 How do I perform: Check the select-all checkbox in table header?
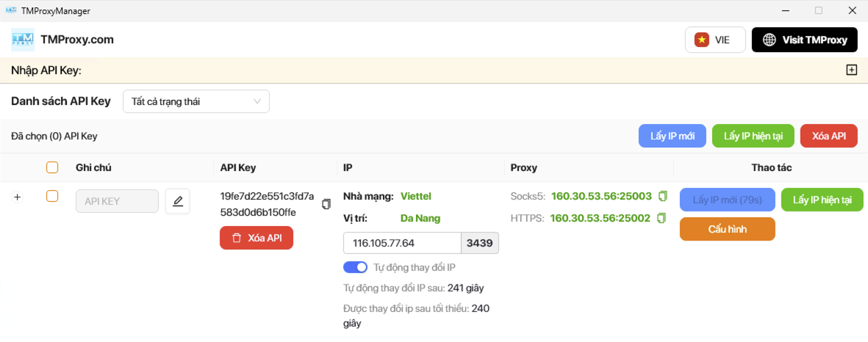point(52,167)
